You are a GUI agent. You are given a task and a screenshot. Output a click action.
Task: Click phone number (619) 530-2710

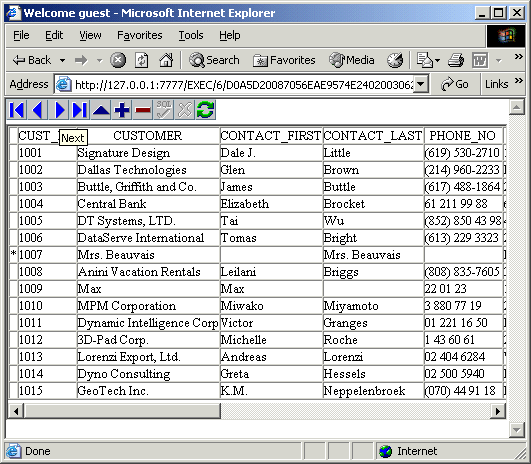pyautogui.click(x=463, y=153)
